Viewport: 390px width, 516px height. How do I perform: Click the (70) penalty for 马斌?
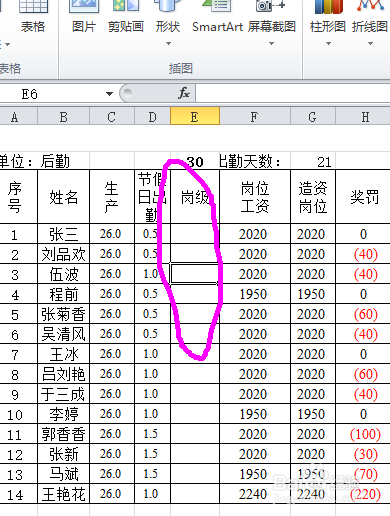point(363,474)
